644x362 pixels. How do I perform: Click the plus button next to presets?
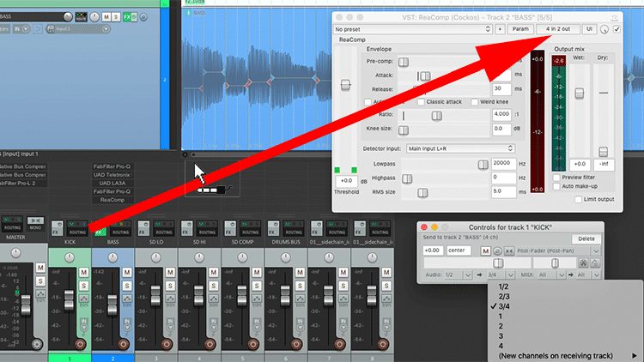tap(500, 29)
